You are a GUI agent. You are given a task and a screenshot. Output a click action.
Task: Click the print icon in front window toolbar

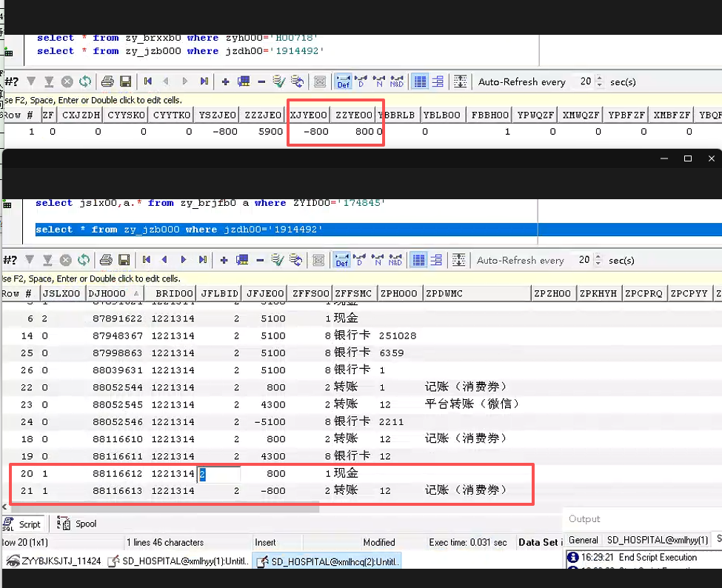[x=106, y=260]
